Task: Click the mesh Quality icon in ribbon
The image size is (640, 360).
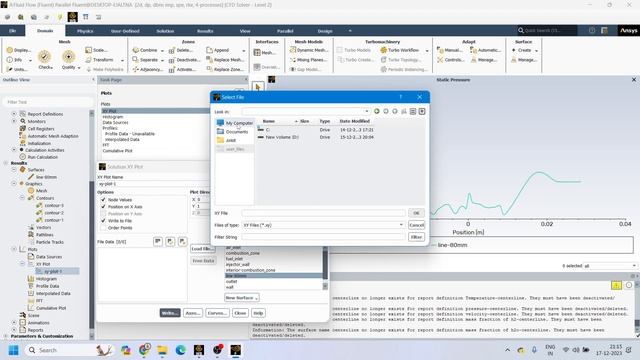Action: [x=69, y=56]
